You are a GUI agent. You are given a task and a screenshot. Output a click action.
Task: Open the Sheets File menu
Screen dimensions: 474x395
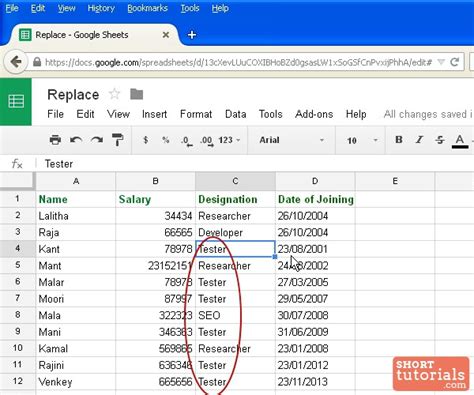point(55,114)
